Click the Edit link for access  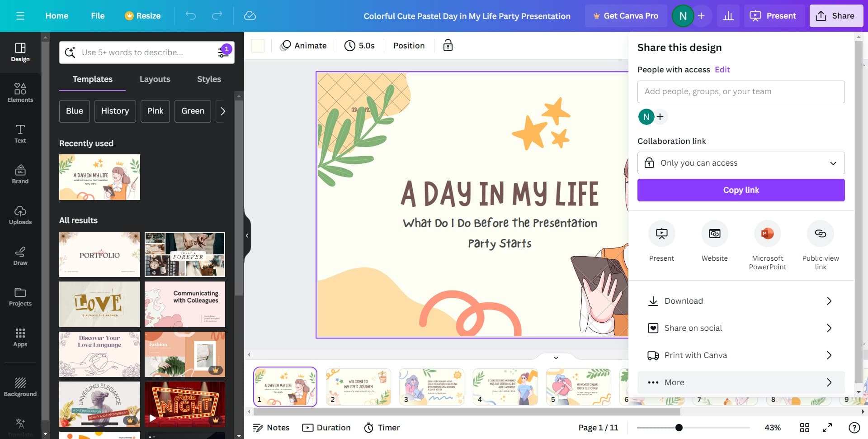(722, 70)
